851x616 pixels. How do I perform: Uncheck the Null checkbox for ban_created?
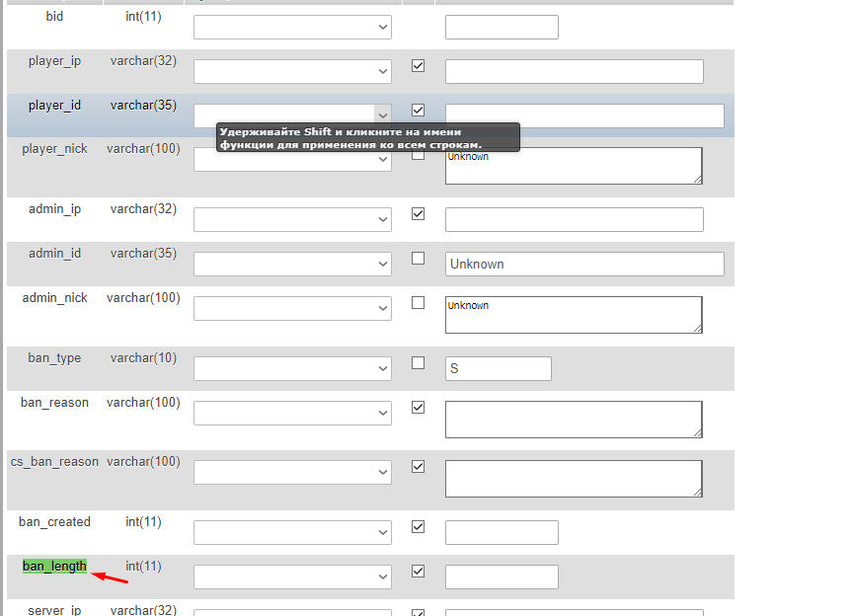[x=418, y=527]
